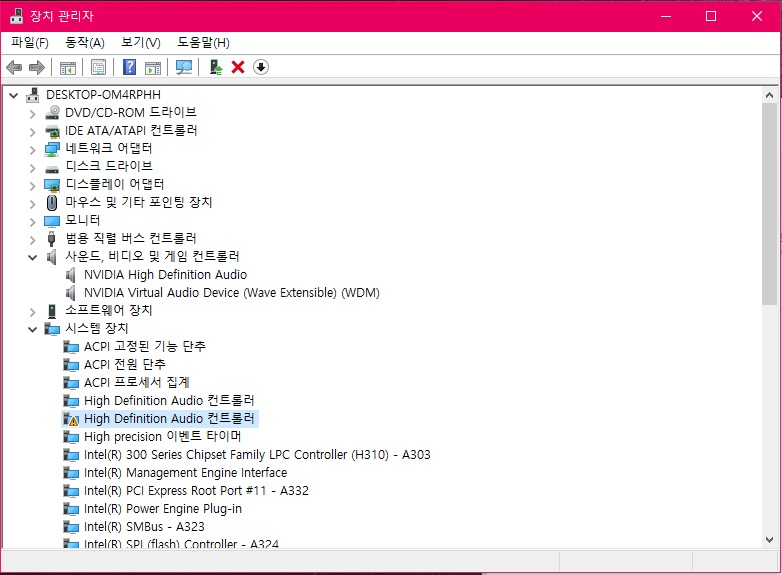Select ACPI 프로세서 집계 entry

[137, 383]
